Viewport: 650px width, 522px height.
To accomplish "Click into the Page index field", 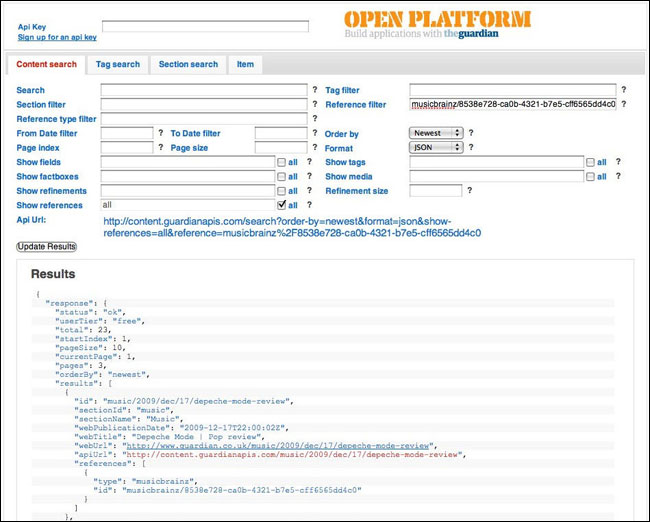I will 127,147.
